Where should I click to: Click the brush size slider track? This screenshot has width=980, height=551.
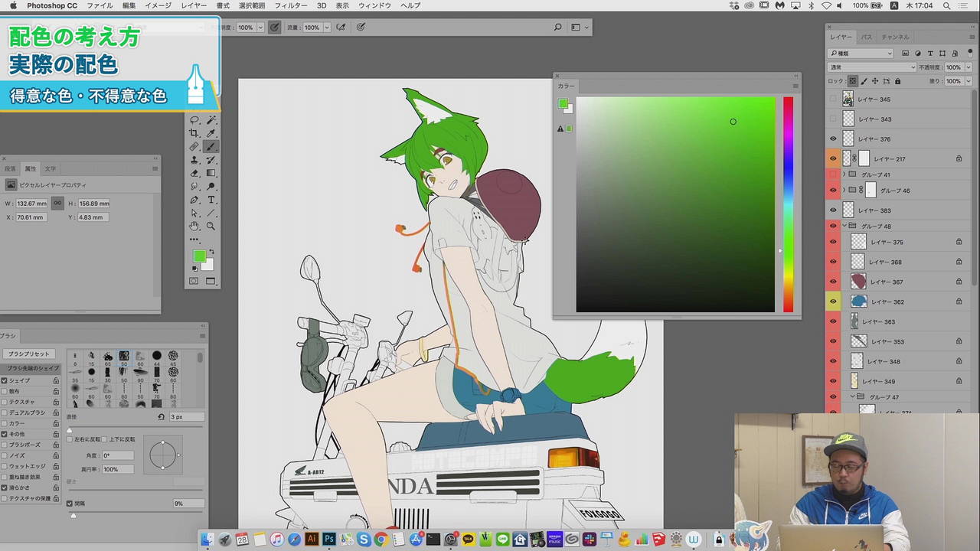[137, 430]
